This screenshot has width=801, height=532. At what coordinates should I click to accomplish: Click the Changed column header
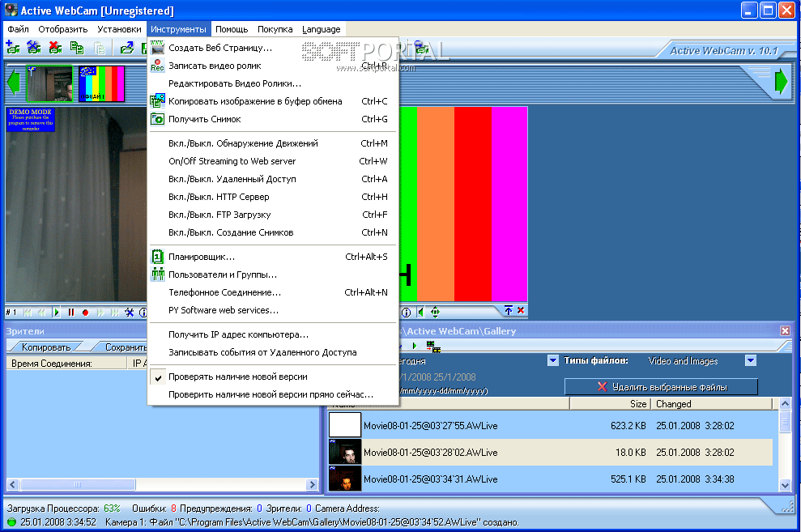click(x=711, y=404)
